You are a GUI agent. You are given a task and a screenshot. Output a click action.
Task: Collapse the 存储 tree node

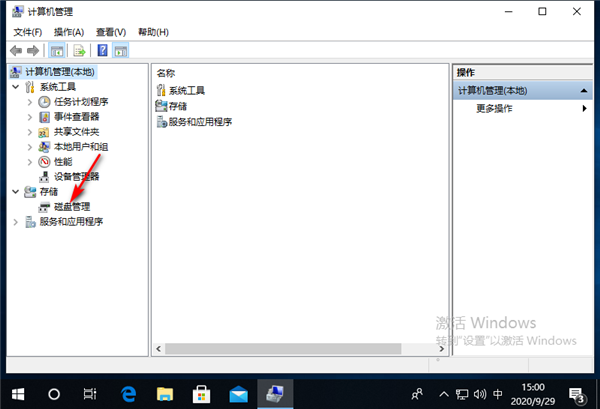tap(16, 192)
